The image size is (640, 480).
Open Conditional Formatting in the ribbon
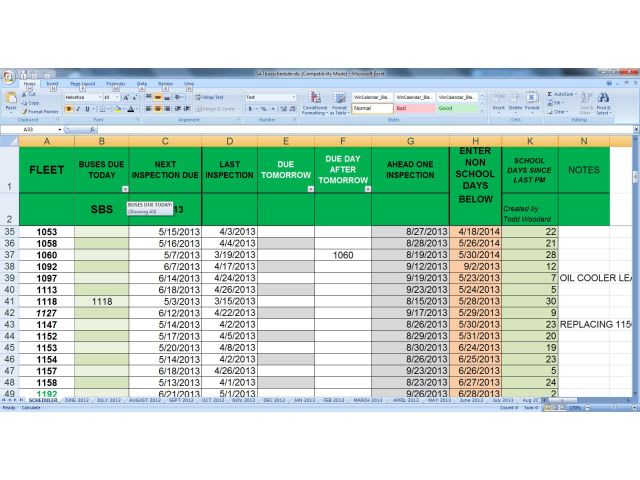314,103
